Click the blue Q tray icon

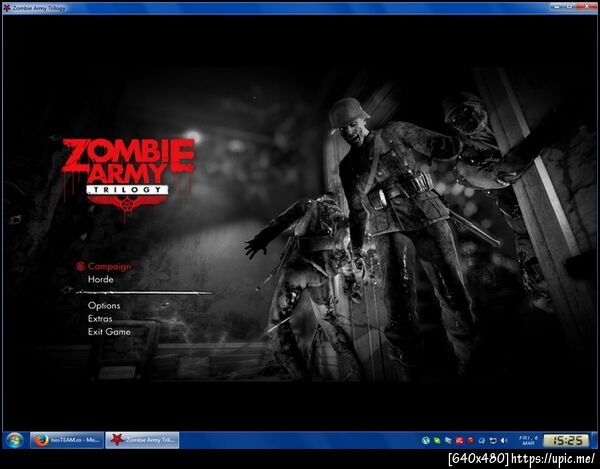tap(481, 441)
